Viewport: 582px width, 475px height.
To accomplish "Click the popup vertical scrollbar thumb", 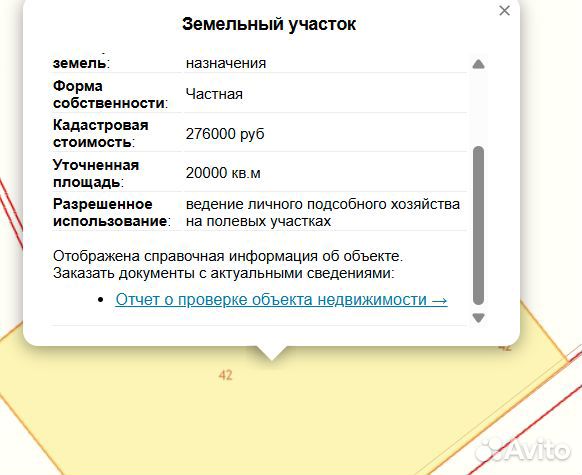I will pyautogui.click(x=478, y=226).
